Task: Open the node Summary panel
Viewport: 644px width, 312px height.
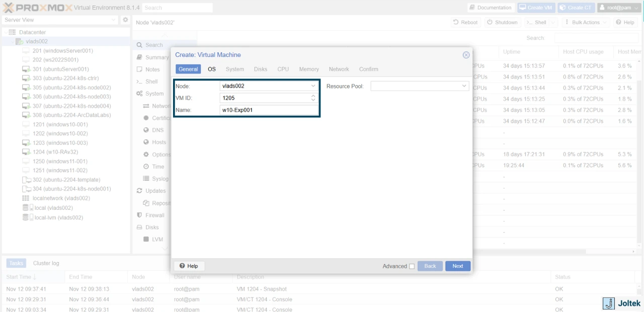Action: tap(153, 57)
